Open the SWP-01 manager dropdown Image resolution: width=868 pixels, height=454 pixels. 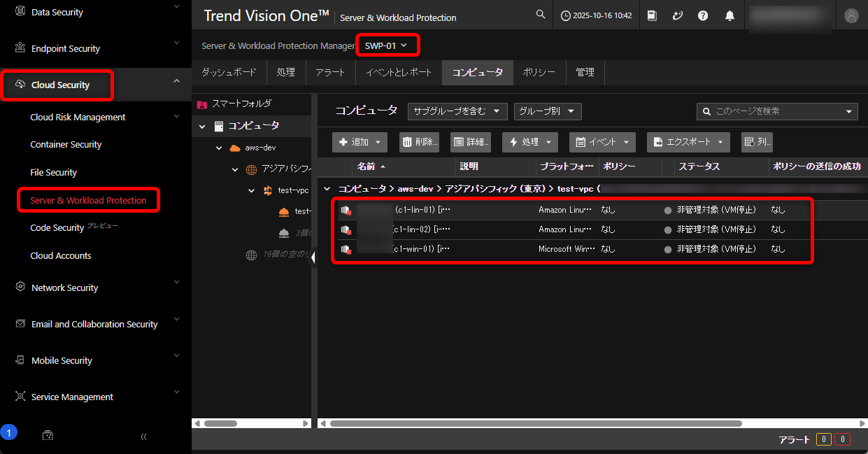tap(386, 45)
